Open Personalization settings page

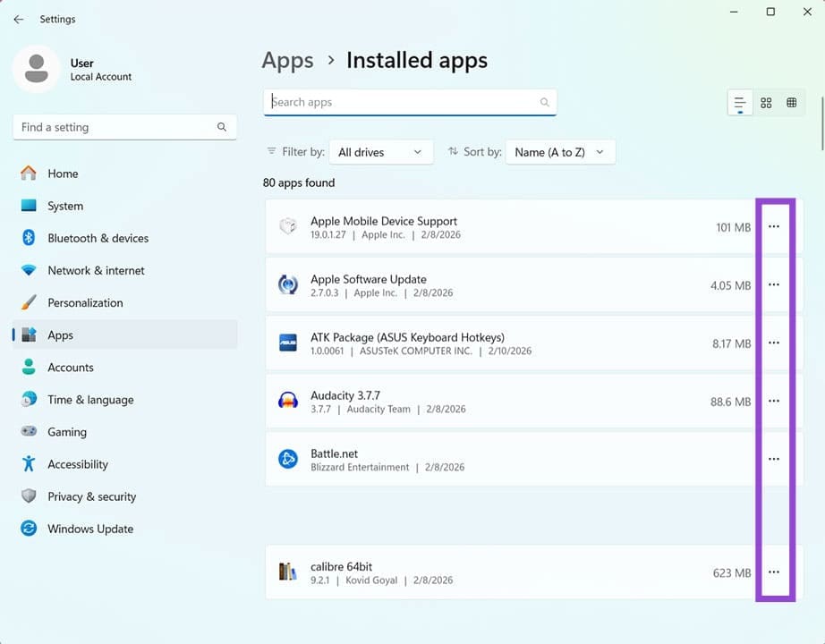pos(85,302)
